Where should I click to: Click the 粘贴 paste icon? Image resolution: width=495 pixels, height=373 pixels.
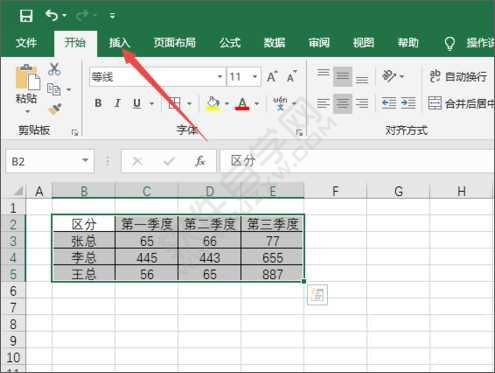(x=27, y=77)
